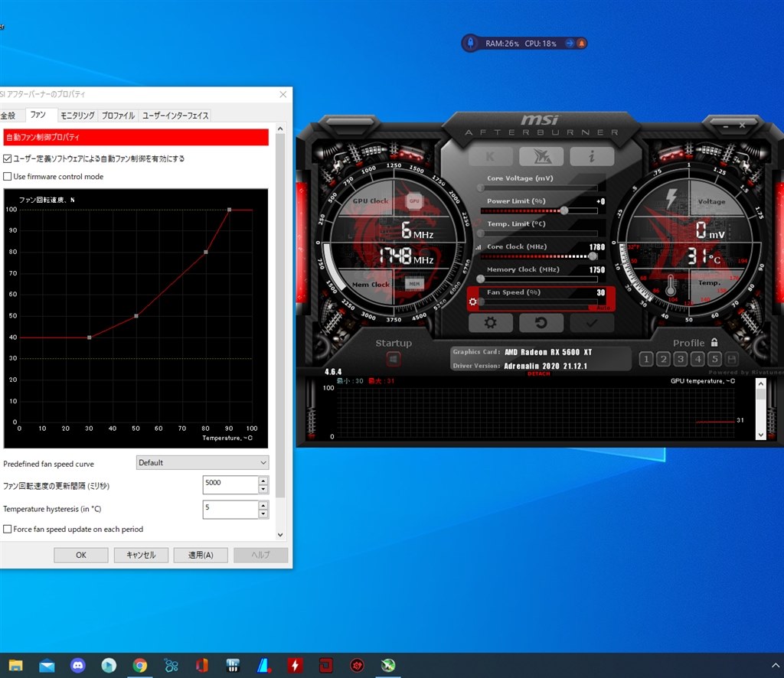Enable Force fan speed update checkbox
The image size is (784, 678).
[x=8, y=529]
